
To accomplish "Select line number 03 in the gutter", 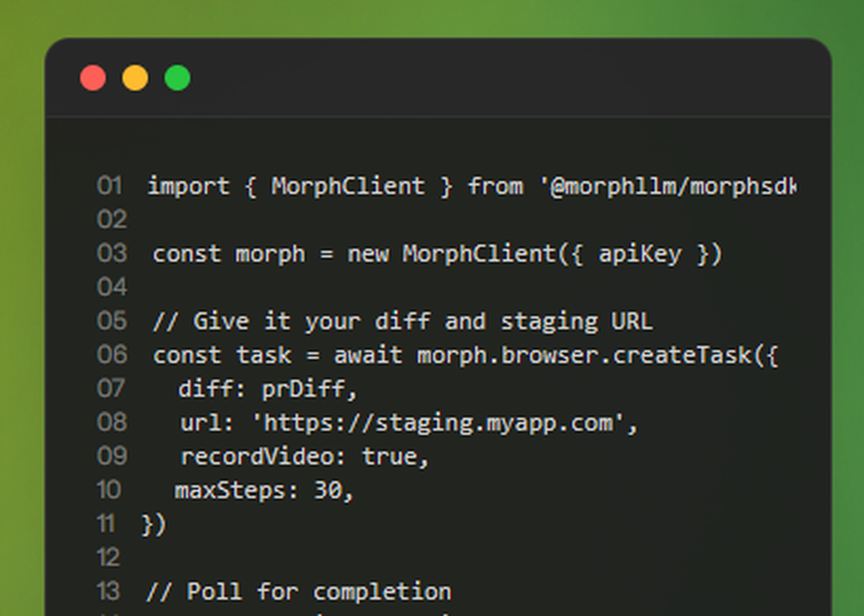I will [111, 254].
